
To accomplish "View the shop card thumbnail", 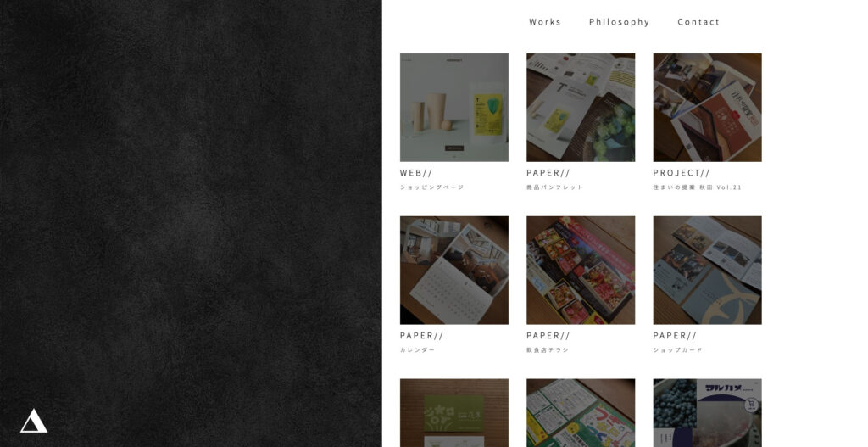I will tap(707, 271).
